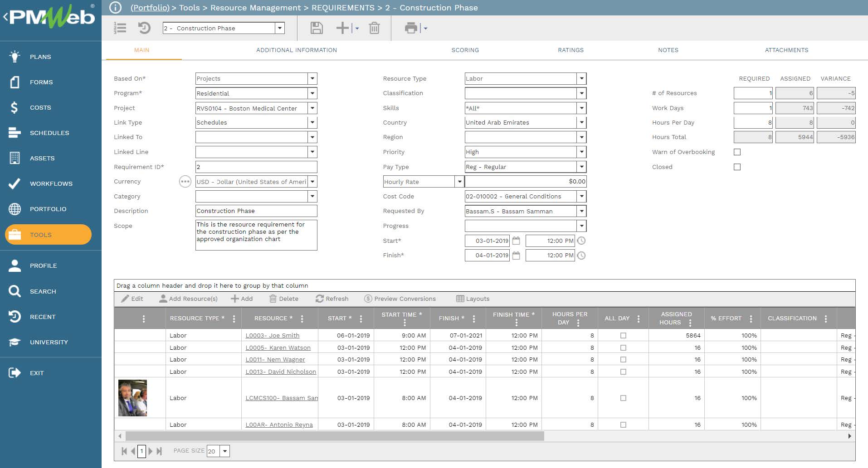
Task: Click Preview Conversions button
Action: pyautogui.click(x=400, y=299)
